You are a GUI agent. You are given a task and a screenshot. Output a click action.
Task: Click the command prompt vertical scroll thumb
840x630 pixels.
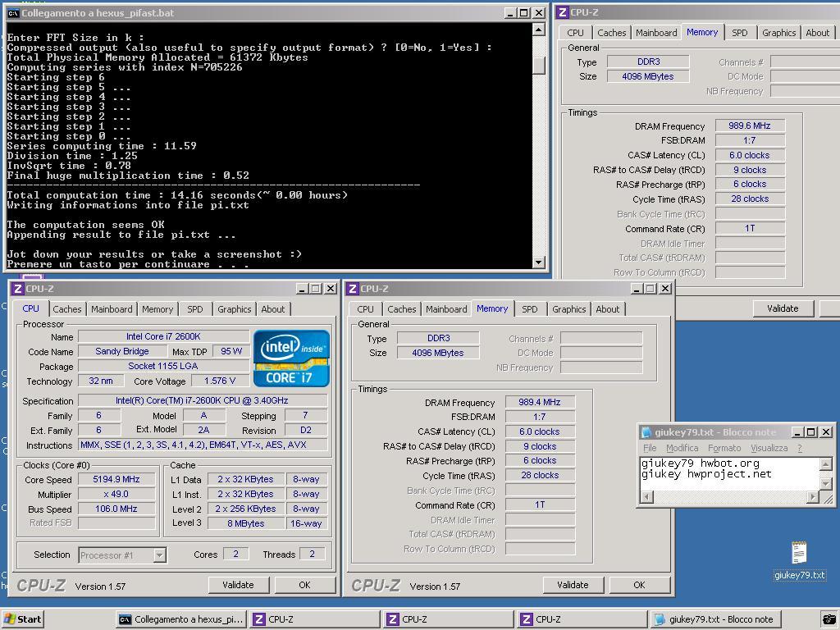click(539, 65)
